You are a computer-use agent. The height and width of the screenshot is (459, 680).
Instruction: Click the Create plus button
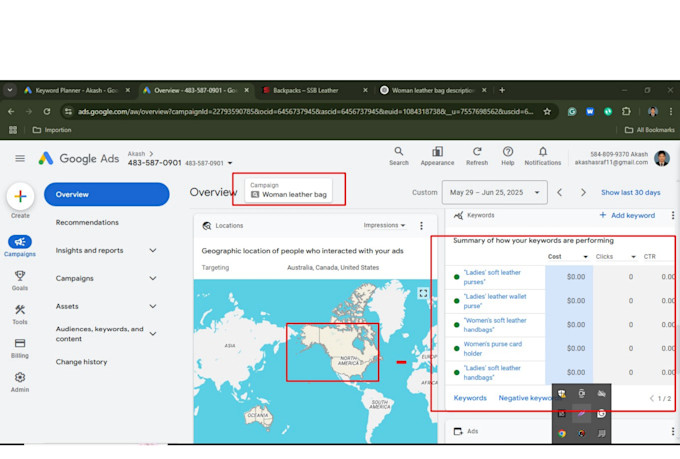[20, 197]
